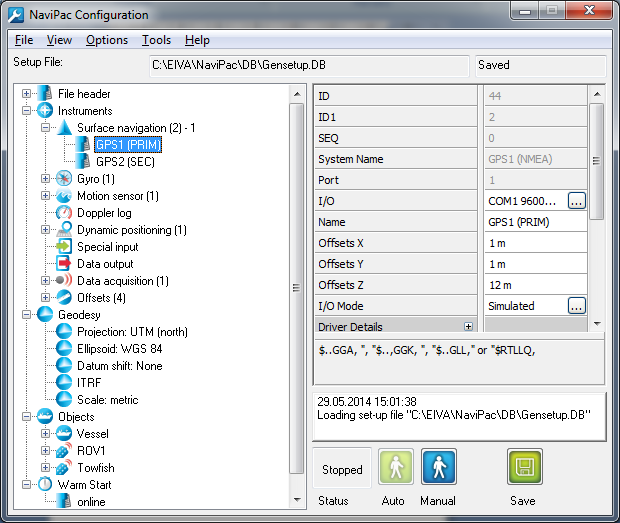Edit the Offsets X value
This screenshot has width=620, height=523.
click(536, 243)
